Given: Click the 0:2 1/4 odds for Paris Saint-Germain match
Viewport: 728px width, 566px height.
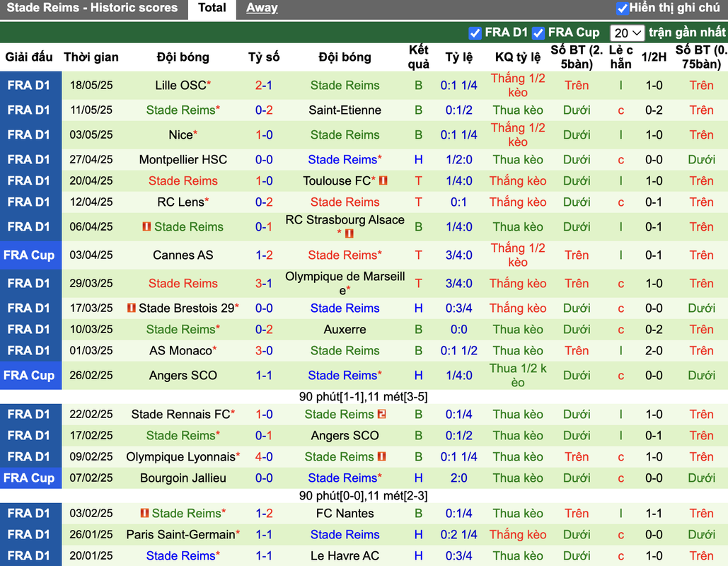Looking at the screenshot, I should pyautogui.click(x=458, y=535).
